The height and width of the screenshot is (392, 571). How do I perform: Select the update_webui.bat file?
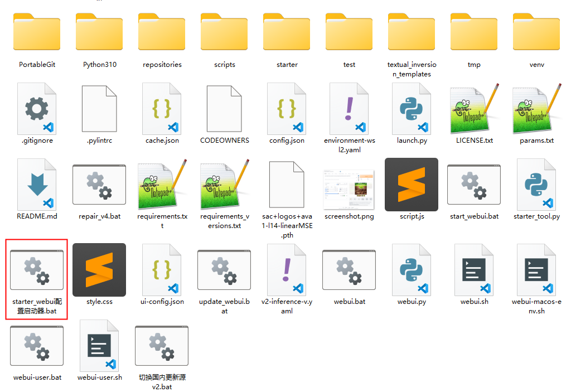click(x=224, y=270)
